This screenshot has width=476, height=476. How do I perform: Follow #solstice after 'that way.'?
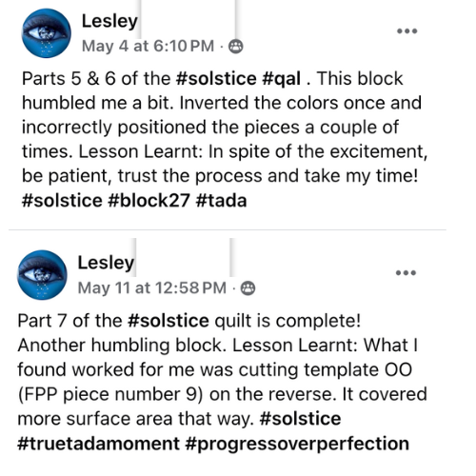[300, 419]
